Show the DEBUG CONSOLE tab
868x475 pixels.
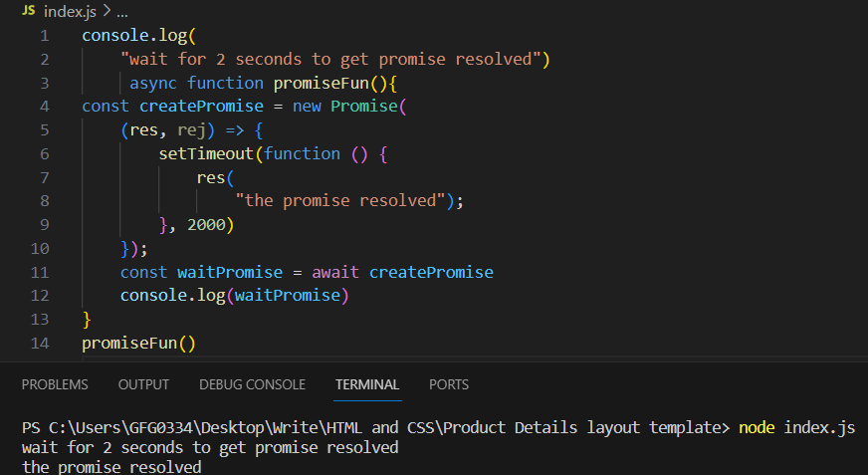click(x=252, y=383)
